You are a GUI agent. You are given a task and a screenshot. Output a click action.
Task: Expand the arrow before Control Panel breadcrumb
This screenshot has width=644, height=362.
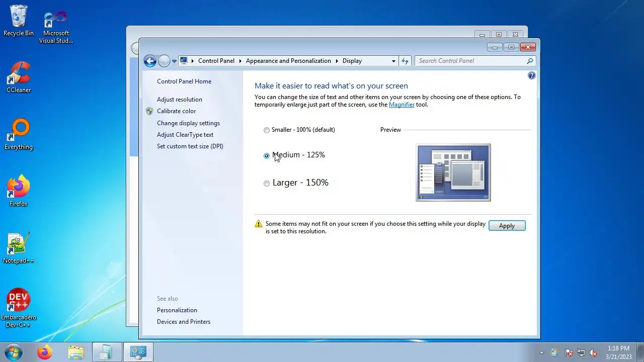[193, 61]
